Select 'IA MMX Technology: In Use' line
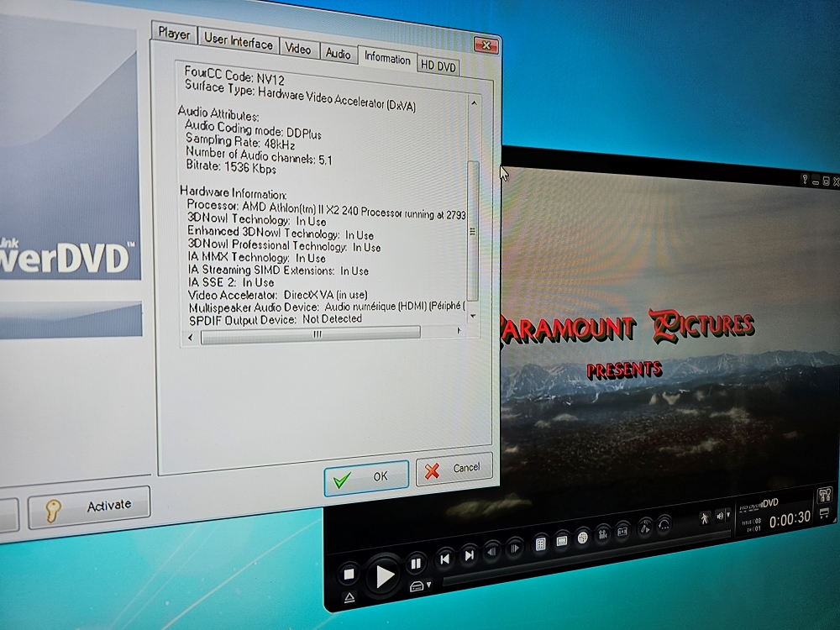The image size is (840, 630). pyautogui.click(x=256, y=257)
